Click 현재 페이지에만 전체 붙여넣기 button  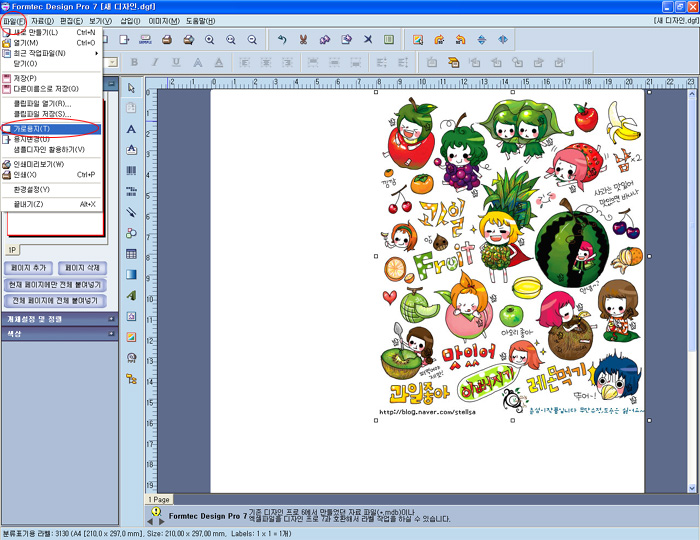[x=55, y=285]
